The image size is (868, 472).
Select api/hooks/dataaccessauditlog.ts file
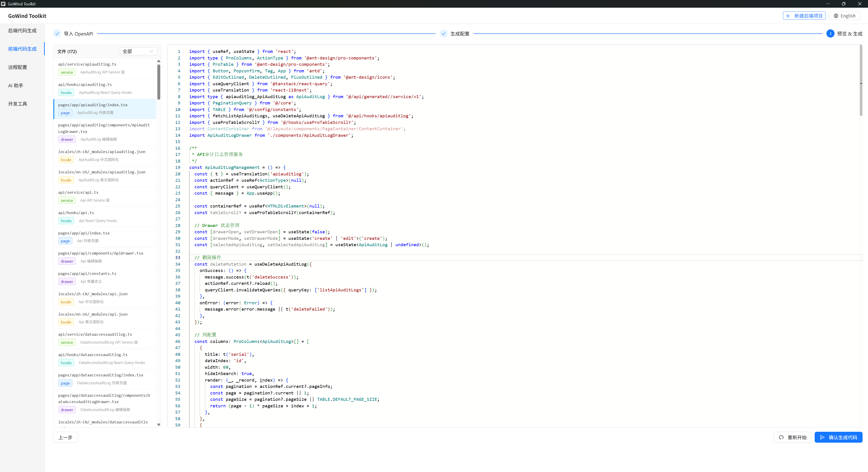pyautogui.click(x=105, y=359)
